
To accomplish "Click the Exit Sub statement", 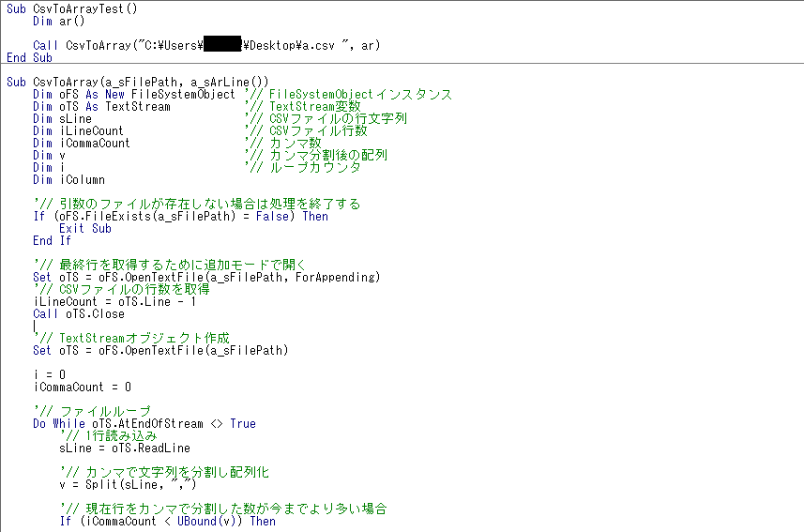I will (84, 228).
